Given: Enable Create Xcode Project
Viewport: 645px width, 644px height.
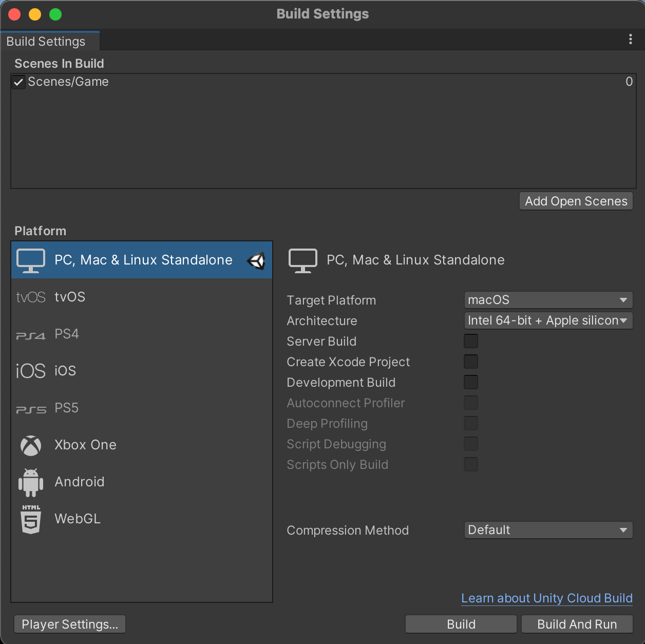Looking at the screenshot, I should 470,362.
